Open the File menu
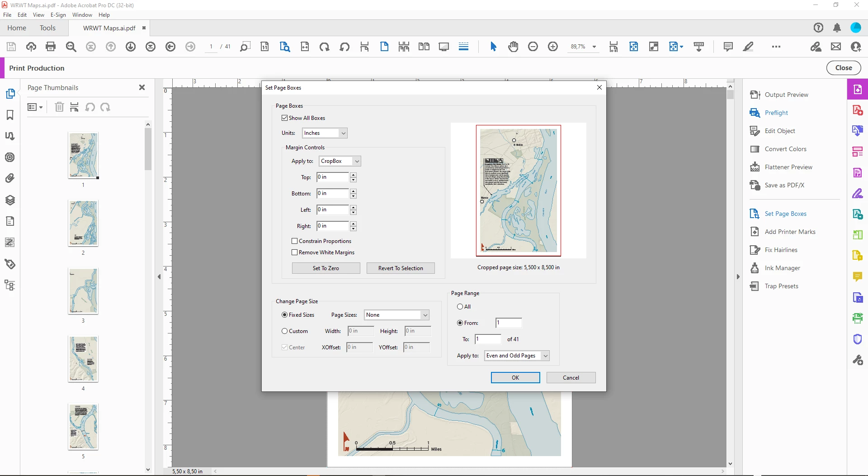This screenshot has width=868, height=476. 7,15
